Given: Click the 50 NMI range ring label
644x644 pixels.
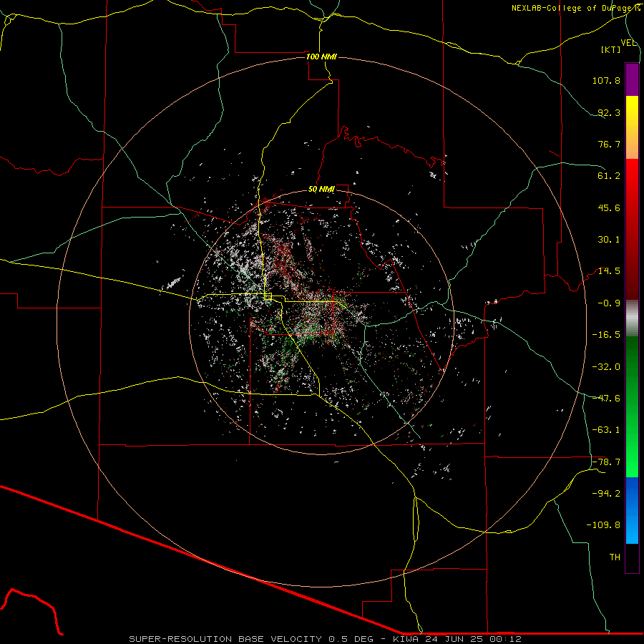Looking at the screenshot, I should tap(321, 190).
